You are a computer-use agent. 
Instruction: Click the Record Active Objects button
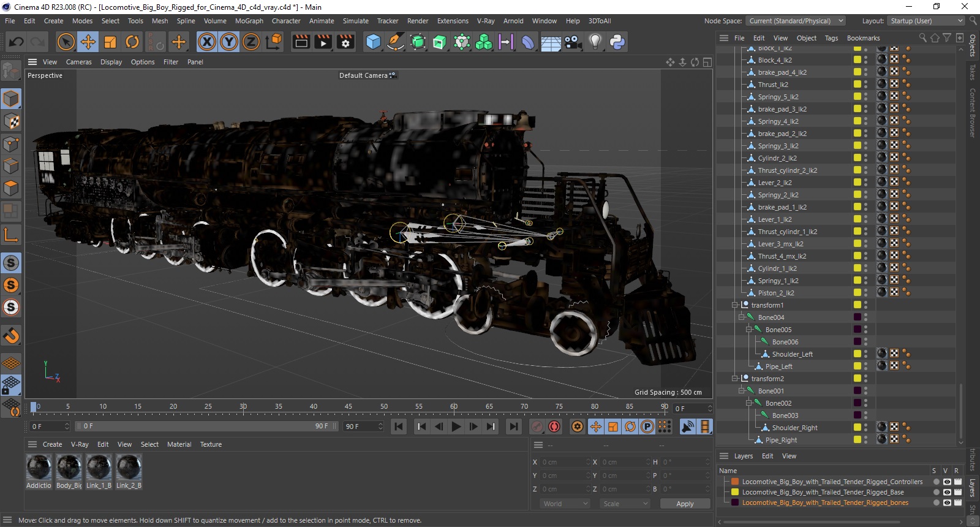pos(537,427)
